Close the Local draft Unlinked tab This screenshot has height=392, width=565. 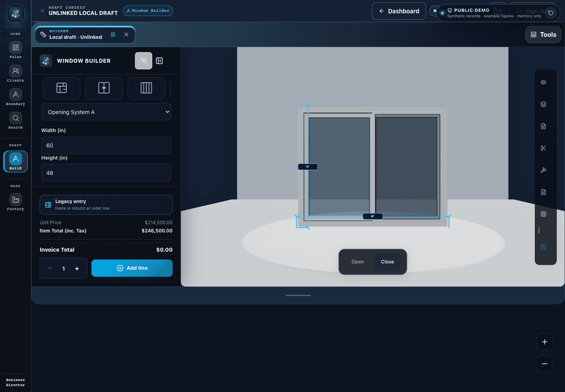point(126,34)
